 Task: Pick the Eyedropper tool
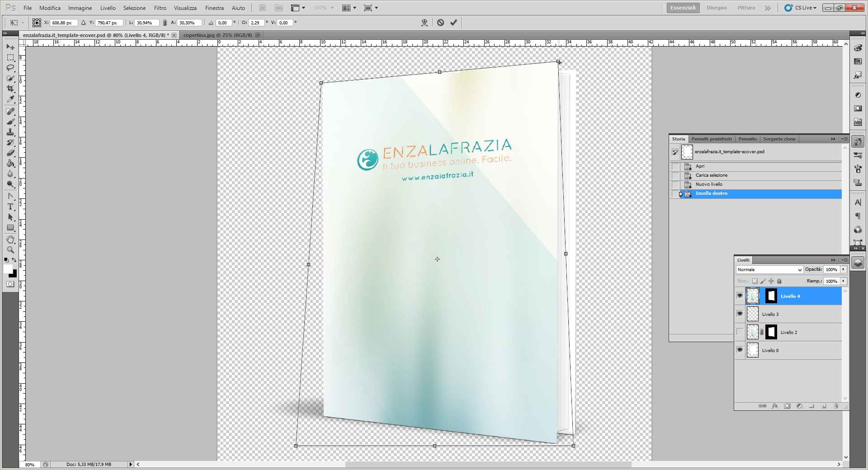click(x=10, y=99)
